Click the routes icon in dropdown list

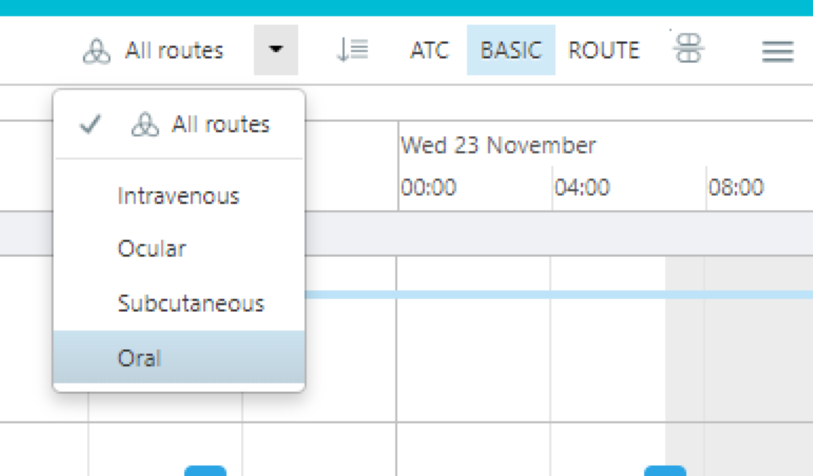tap(145, 125)
